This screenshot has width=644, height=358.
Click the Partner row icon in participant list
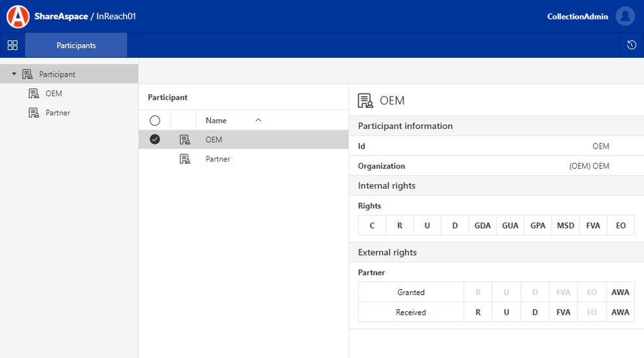tap(185, 159)
